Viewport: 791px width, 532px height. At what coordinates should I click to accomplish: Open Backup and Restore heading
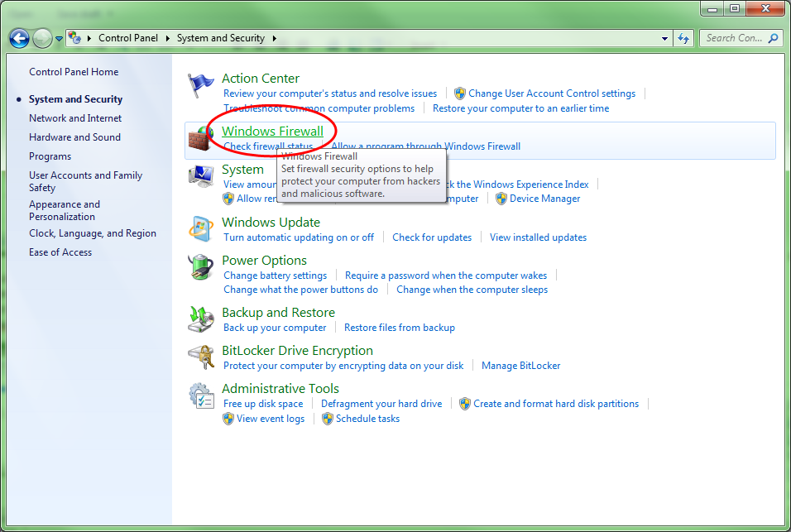279,313
